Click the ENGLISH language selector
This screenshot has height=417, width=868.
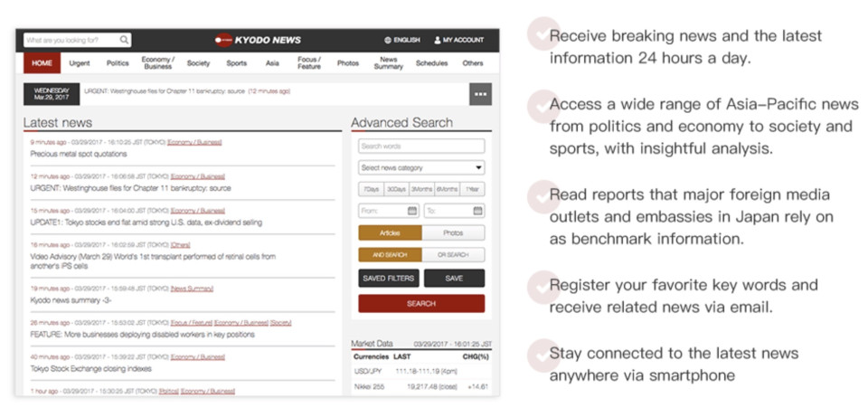(x=407, y=40)
